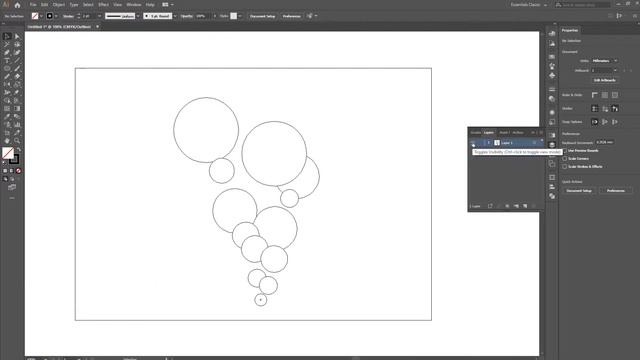Viewport: 640px width, 360px height.
Task: Select the Column Graph tool
Action: 17,124
